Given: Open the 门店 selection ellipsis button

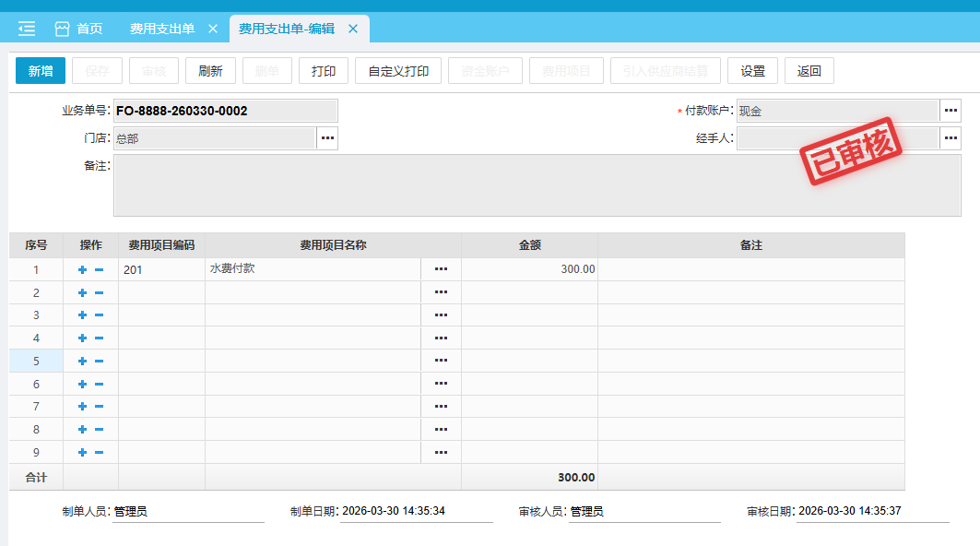Looking at the screenshot, I should 327,138.
